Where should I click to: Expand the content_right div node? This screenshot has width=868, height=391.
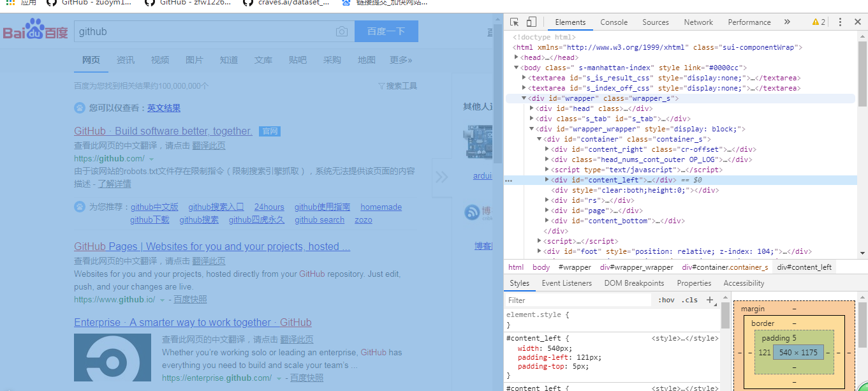[547, 149]
